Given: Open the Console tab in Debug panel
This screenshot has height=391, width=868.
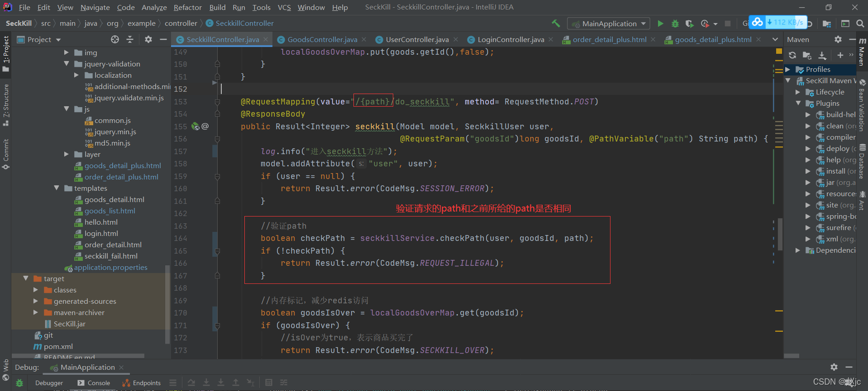Looking at the screenshot, I should (94, 383).
